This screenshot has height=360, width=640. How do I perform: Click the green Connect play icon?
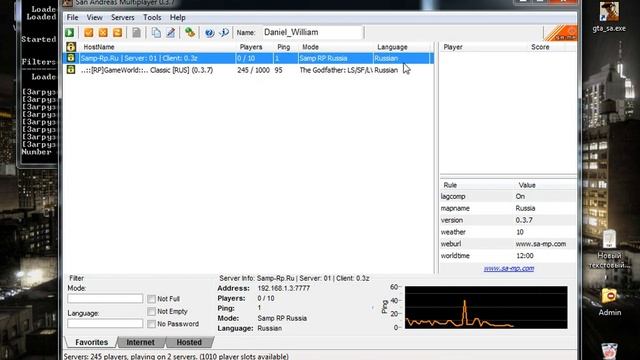point(70,32)
